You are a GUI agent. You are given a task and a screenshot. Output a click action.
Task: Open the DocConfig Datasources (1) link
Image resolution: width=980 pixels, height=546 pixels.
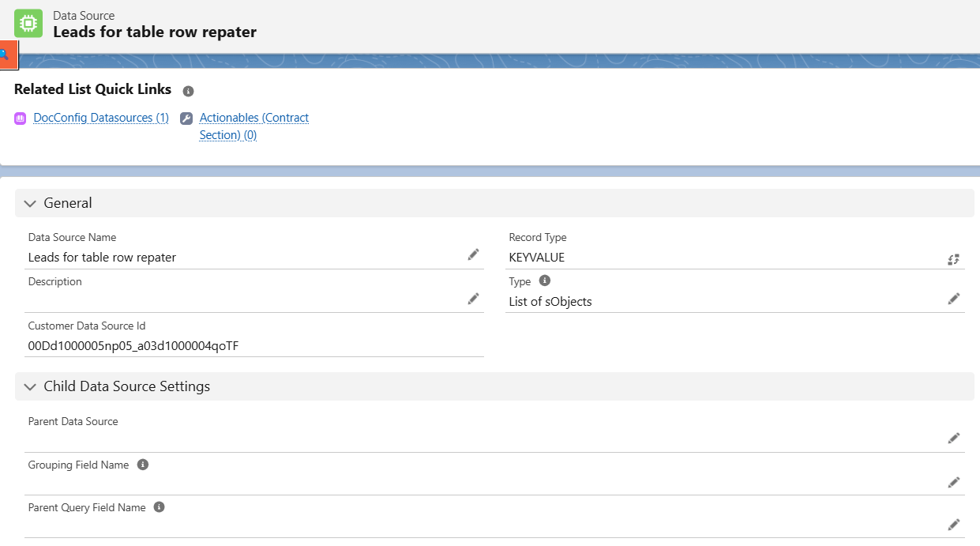(x=101, y=118)
